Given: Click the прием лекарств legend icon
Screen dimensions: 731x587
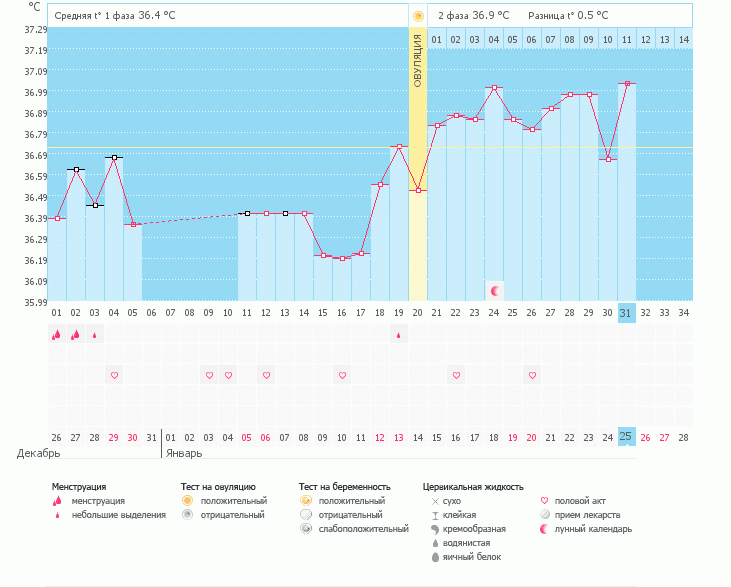Looking at the screenshot, I should coord(545,515).
